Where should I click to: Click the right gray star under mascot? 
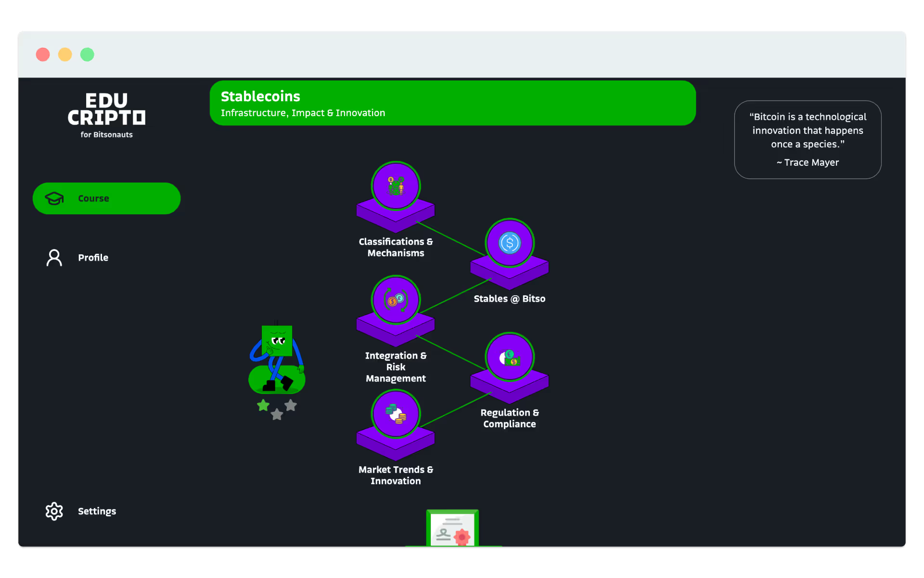291,406
